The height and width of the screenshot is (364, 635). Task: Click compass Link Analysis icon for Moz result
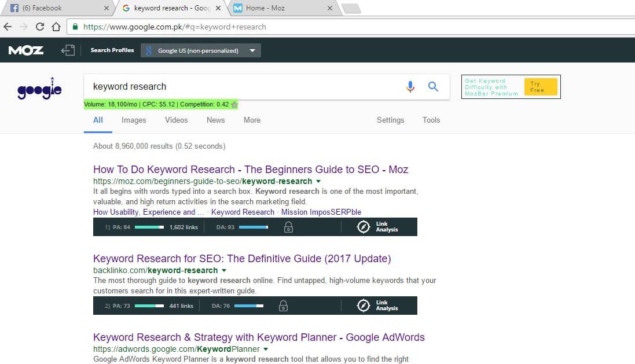point(364,227)
